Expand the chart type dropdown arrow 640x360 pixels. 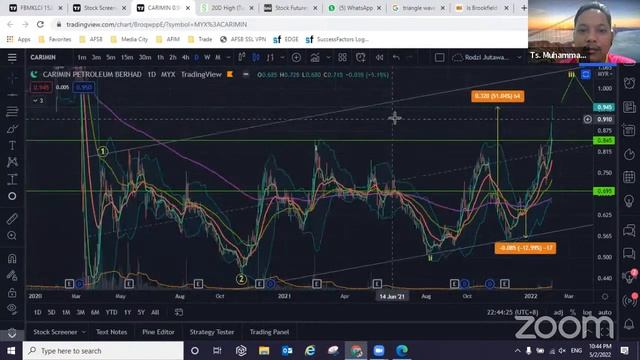[282, 58]
